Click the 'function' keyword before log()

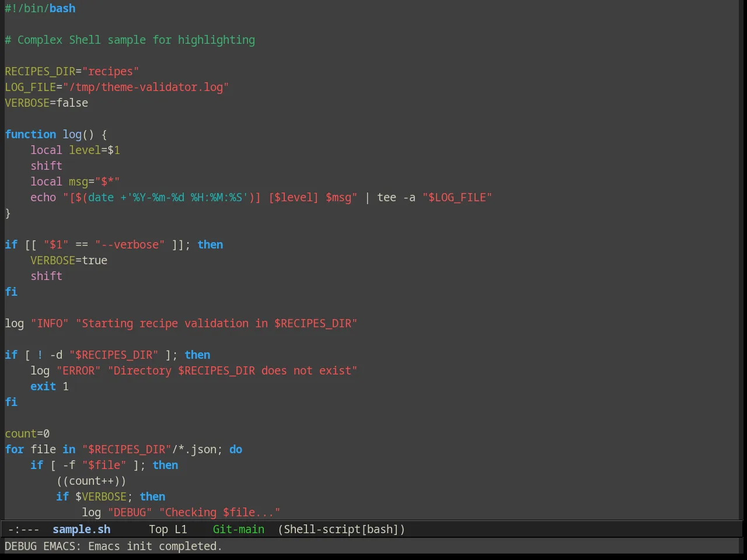(x=30, y=134)
